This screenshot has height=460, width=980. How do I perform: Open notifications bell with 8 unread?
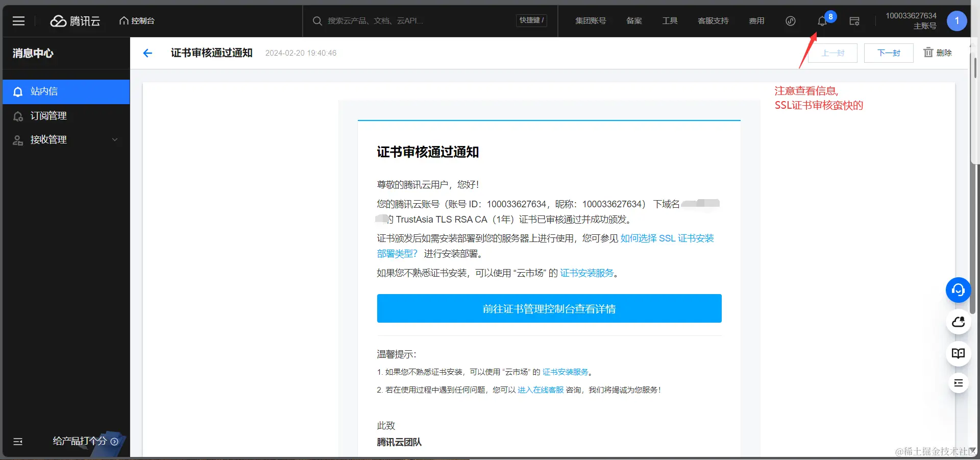pyautogui.click(x=823, y=21)
